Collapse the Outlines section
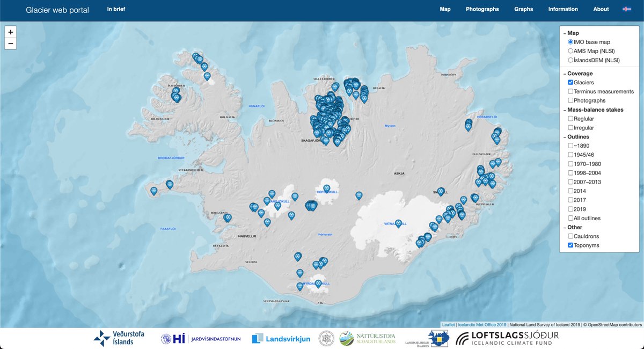This screenshot has width=644, height=349. coord(565,137)
